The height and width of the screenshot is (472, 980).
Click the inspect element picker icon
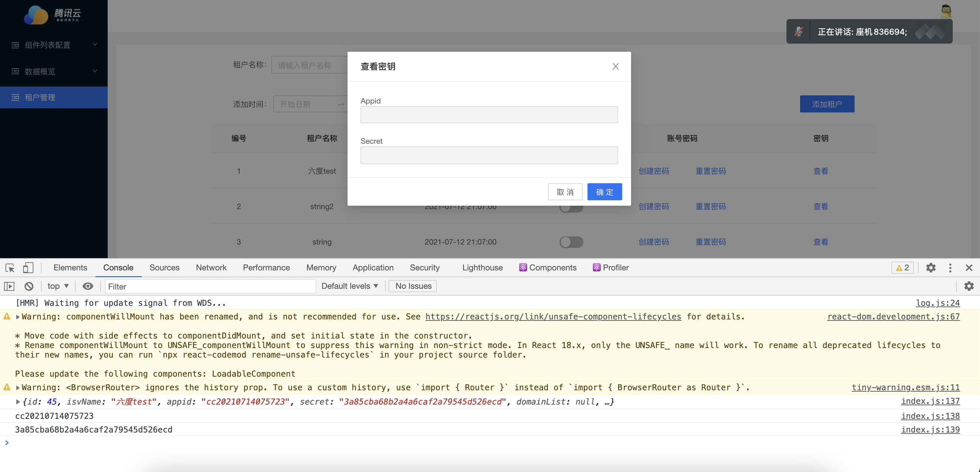10,268
